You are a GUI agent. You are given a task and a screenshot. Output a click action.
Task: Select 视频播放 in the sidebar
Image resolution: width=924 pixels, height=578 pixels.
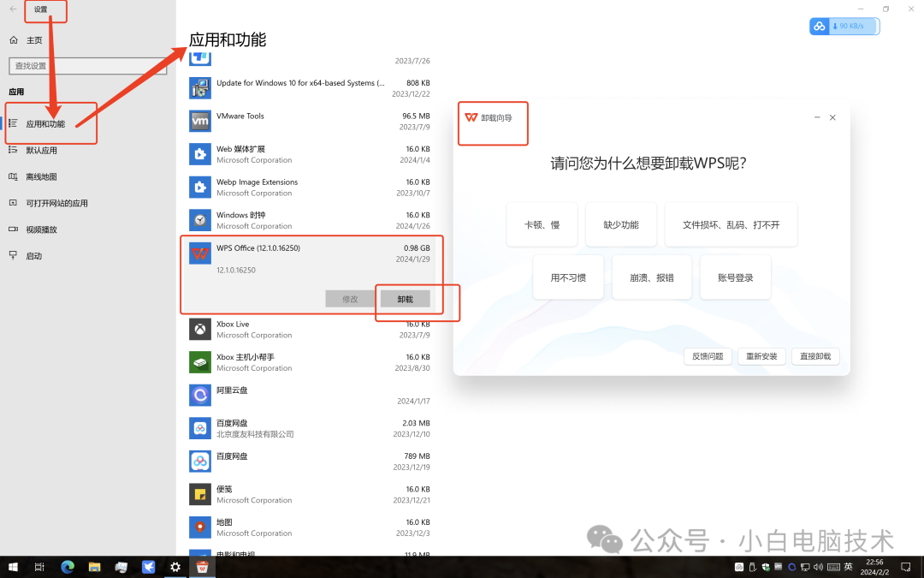41,230
